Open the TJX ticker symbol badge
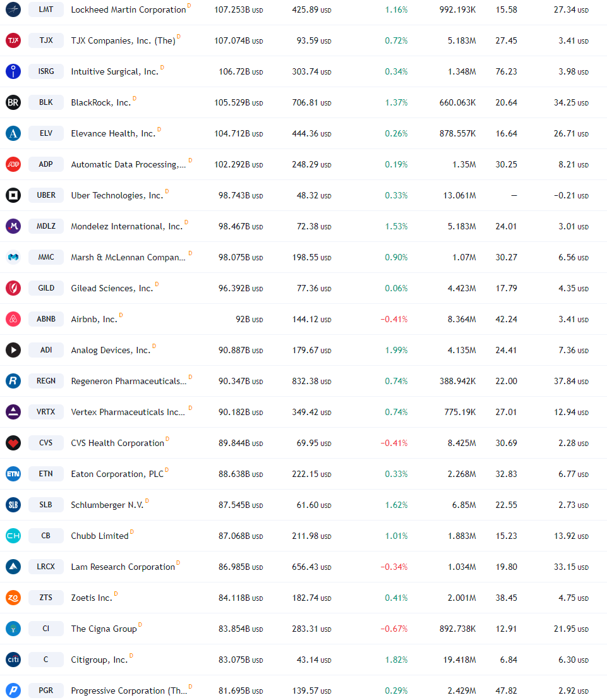 click(46, 40)
